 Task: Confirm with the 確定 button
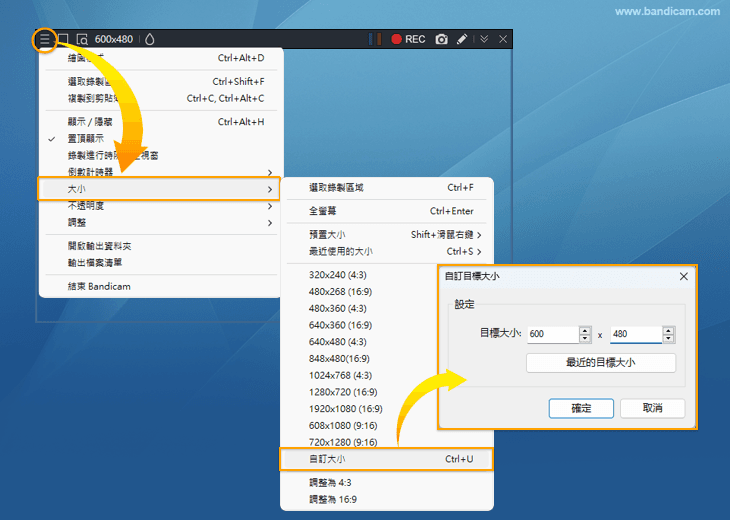click(x=581, y=408)
